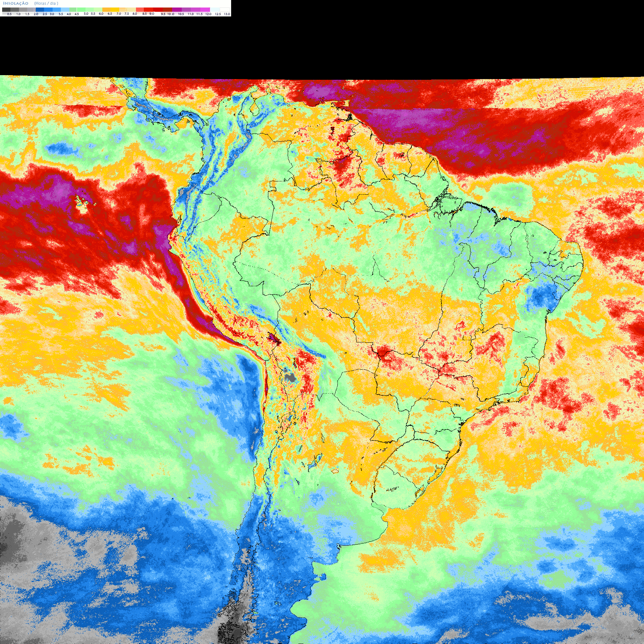This screenshot has height=644, width=644.
Task: Click the 4.5 legend value
Action: [77, 14]
